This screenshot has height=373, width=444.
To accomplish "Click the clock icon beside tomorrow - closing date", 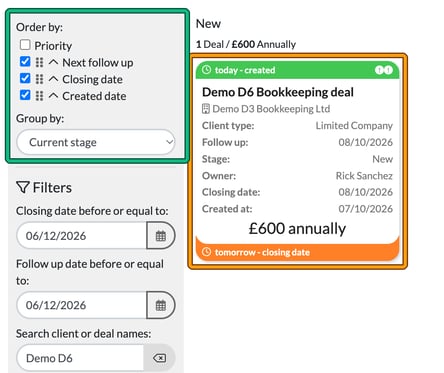I will [207, 252].
